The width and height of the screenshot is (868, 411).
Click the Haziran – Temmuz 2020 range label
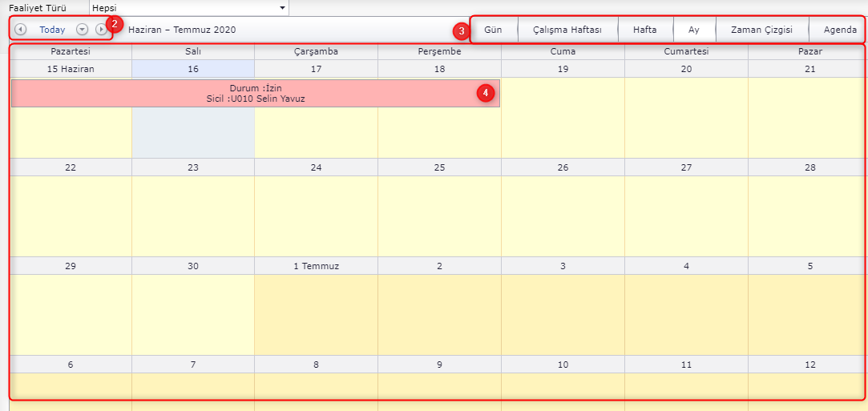click(182, 30)
